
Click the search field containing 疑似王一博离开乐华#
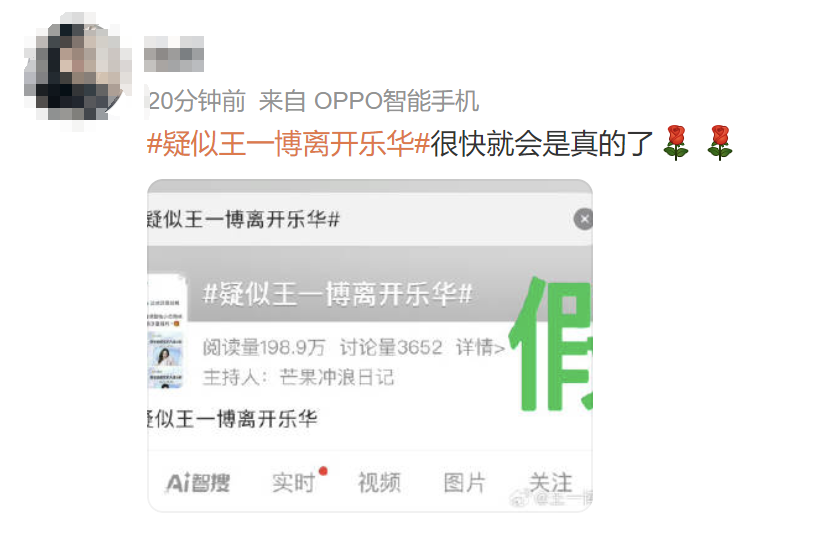[359, 219]
